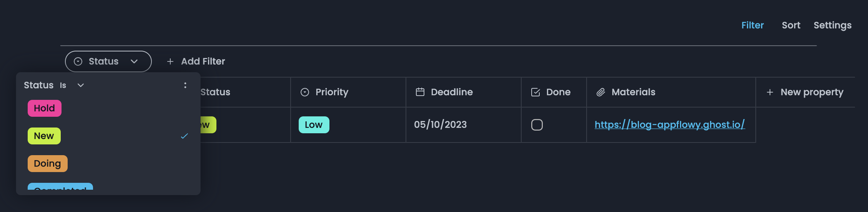Click the Done column checkbox icon
868x212 pixels.
point(535,92)
